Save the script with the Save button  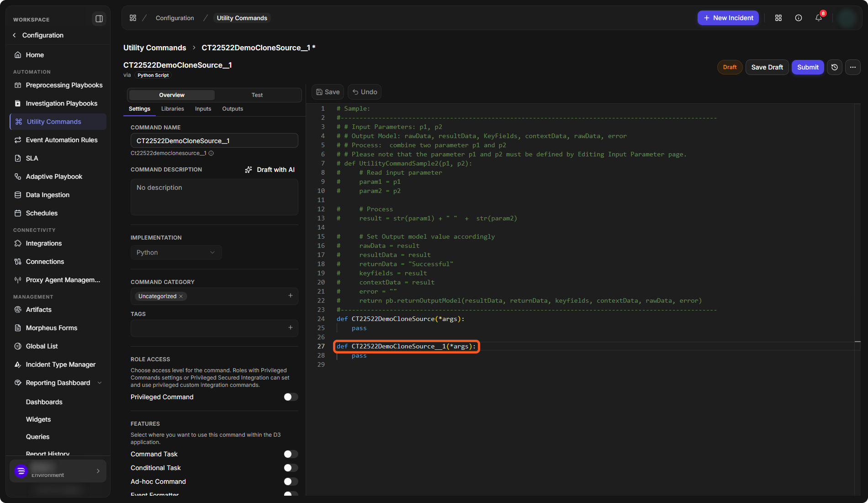tap(328, 92)
